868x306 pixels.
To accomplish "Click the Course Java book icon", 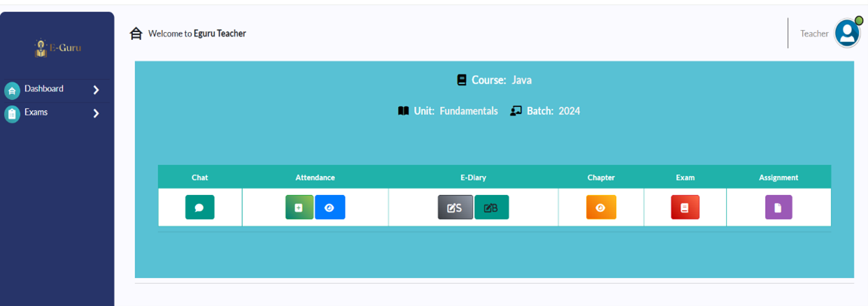I will (462, 80).
